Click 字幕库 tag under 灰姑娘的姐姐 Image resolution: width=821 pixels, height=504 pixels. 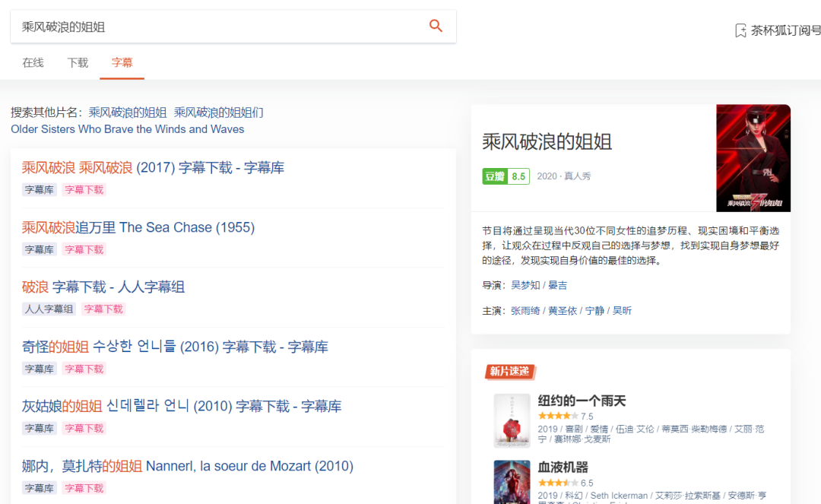coord(40,429)
